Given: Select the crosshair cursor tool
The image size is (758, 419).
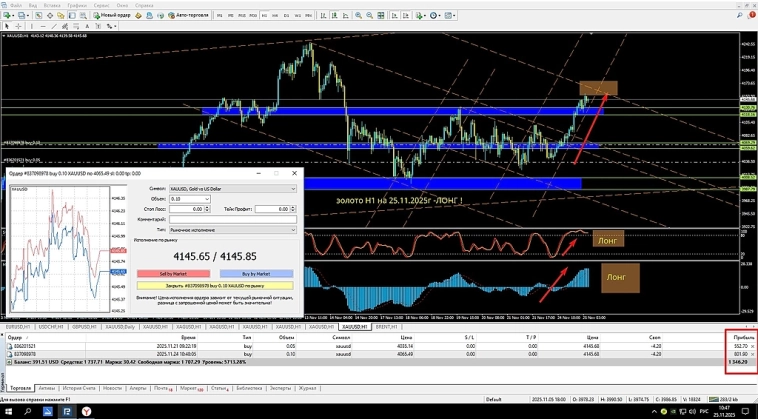Looking at the screenshot, I should (x=20, y=26).
